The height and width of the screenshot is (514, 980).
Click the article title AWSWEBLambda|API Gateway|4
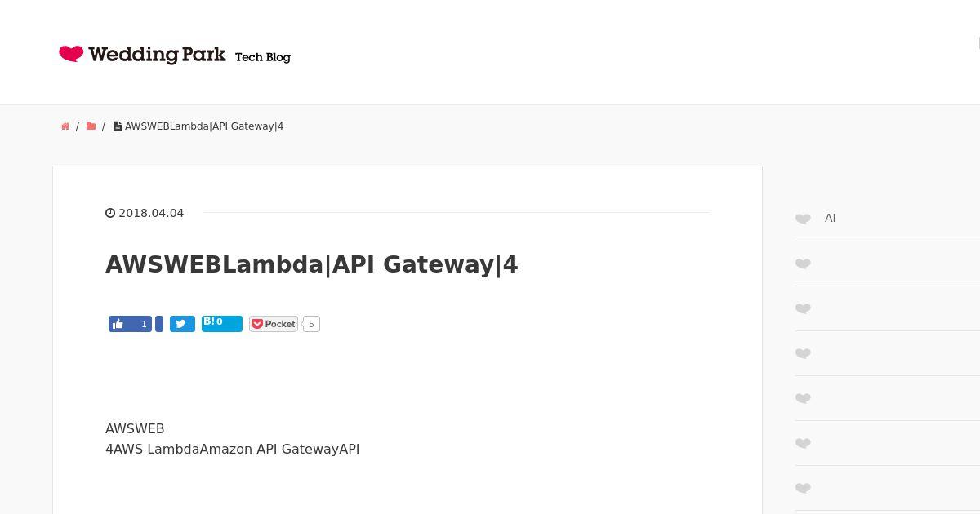pyautogui.click(x=312, y=264)
